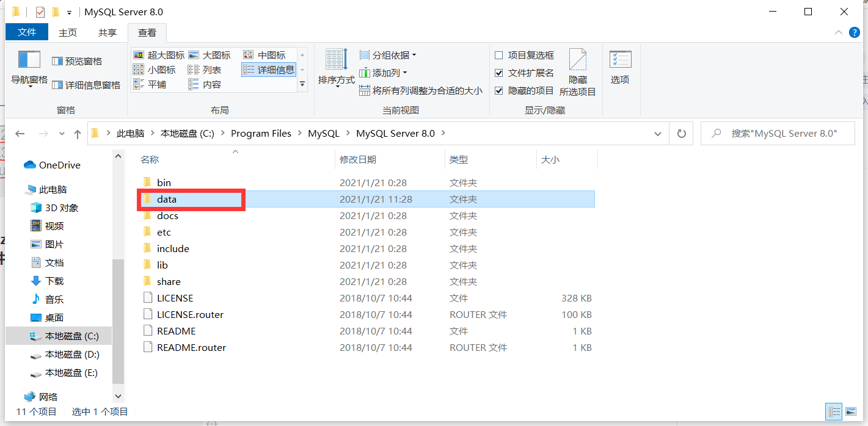Click Hide selected items (隐藏所选项目)

pyautogui.click(x=577, y=72)
